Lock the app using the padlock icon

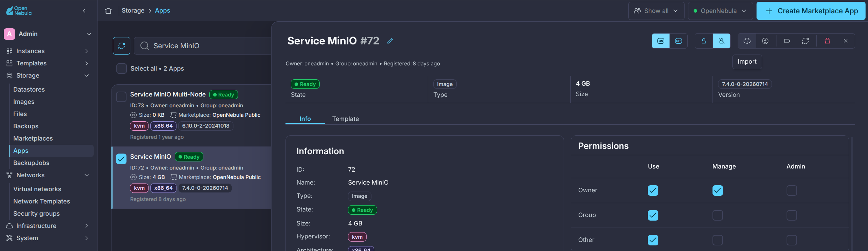click(x=704, y=41)
